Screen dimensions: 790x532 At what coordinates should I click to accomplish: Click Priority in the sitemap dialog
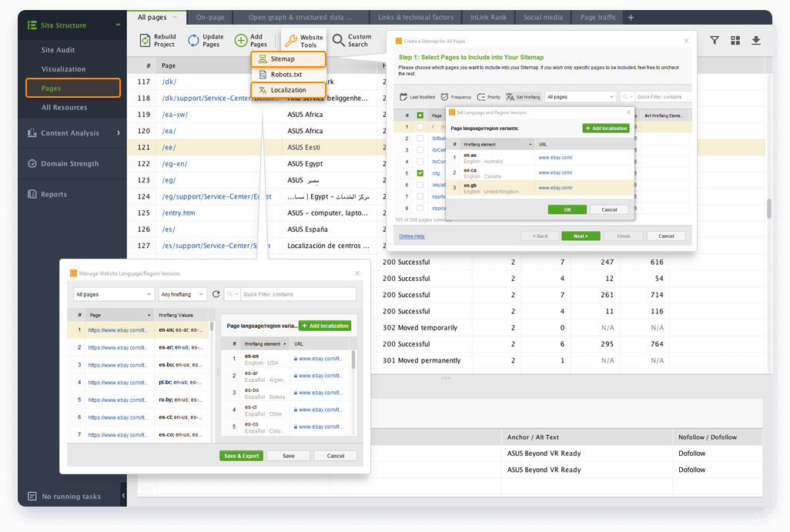[489, 97]
